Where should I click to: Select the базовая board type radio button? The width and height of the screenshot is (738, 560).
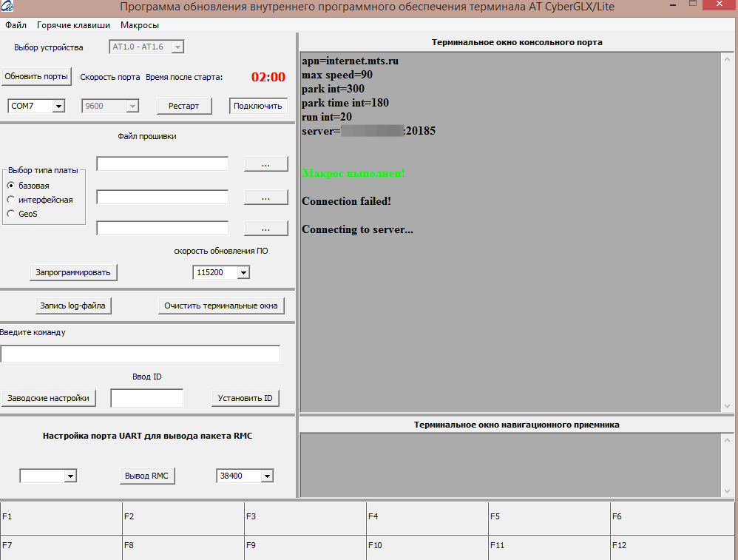[x=11, y=186]
